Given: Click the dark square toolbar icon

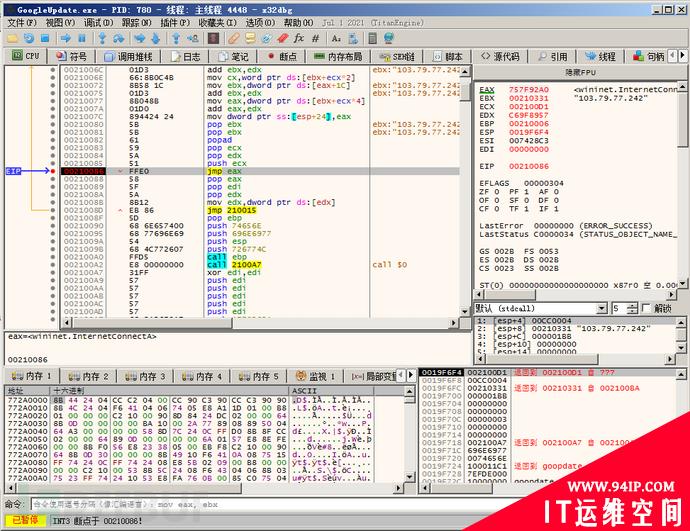Looking at the screenshot, I should pyautogui.click(x=213, y=38).
